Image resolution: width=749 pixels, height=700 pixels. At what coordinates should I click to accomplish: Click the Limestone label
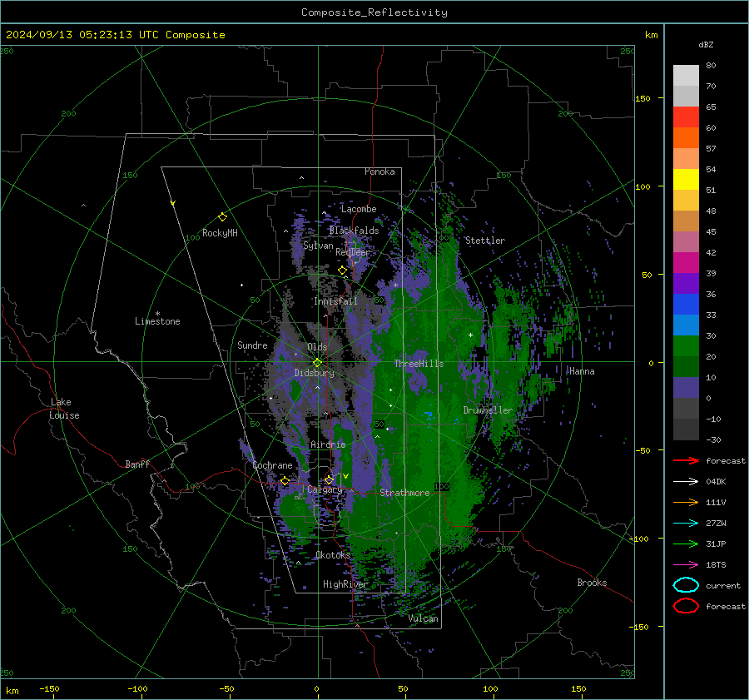coord(157,321)
